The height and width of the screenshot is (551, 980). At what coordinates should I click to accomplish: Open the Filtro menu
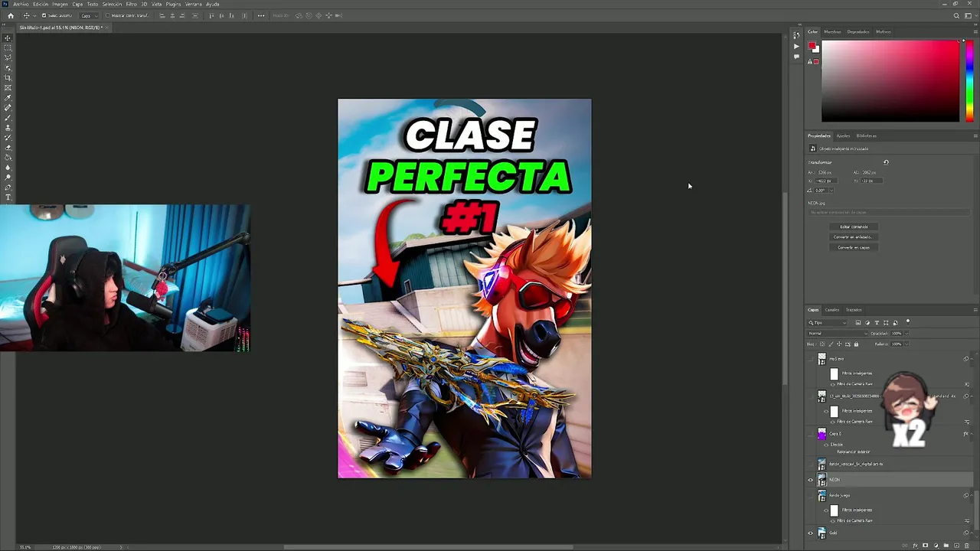132,4
